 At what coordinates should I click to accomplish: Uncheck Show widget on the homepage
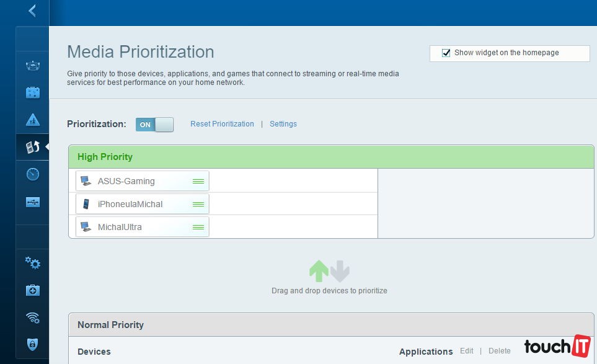[446, 53]
